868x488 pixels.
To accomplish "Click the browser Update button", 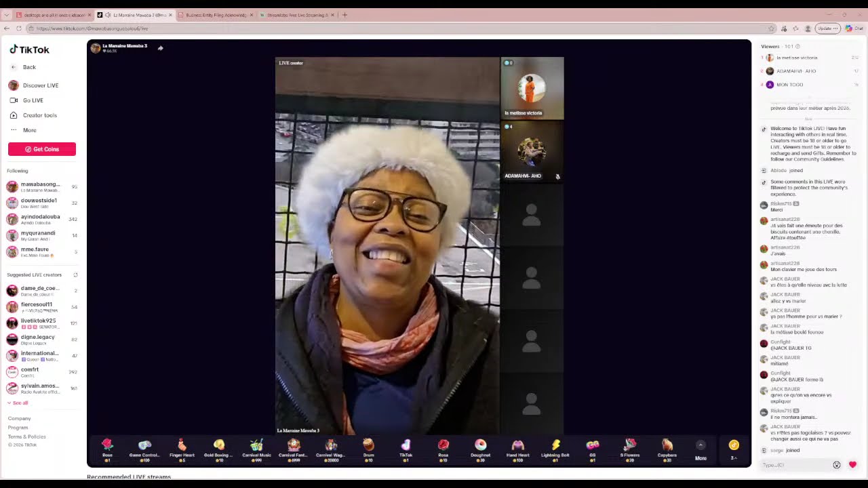I will click(x=828, y=28).
